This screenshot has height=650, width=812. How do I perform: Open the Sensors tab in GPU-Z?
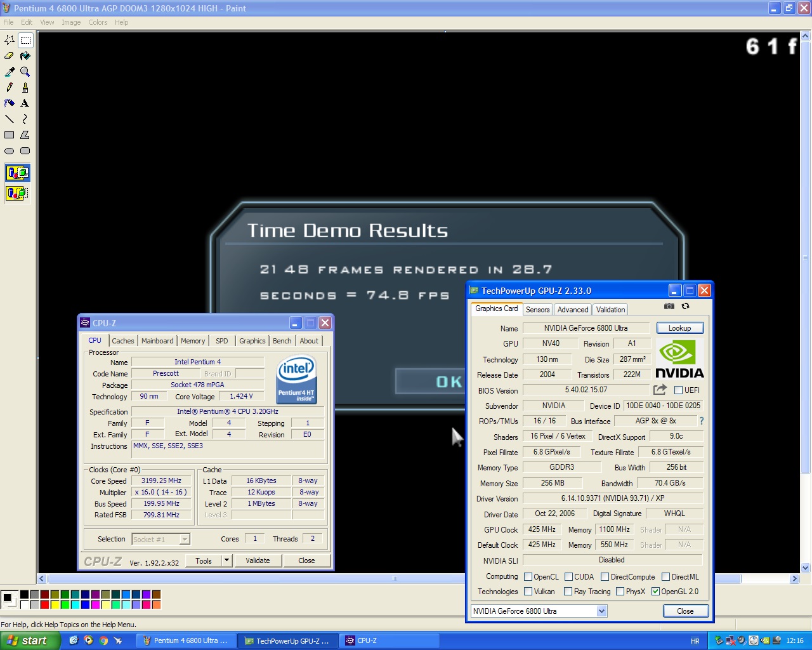tap(537, 310)
